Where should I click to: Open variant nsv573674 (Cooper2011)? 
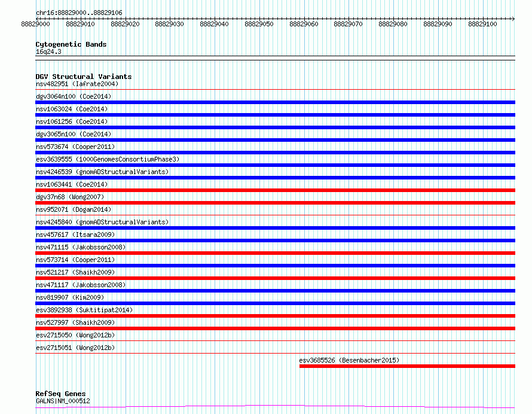click(75, 147)
